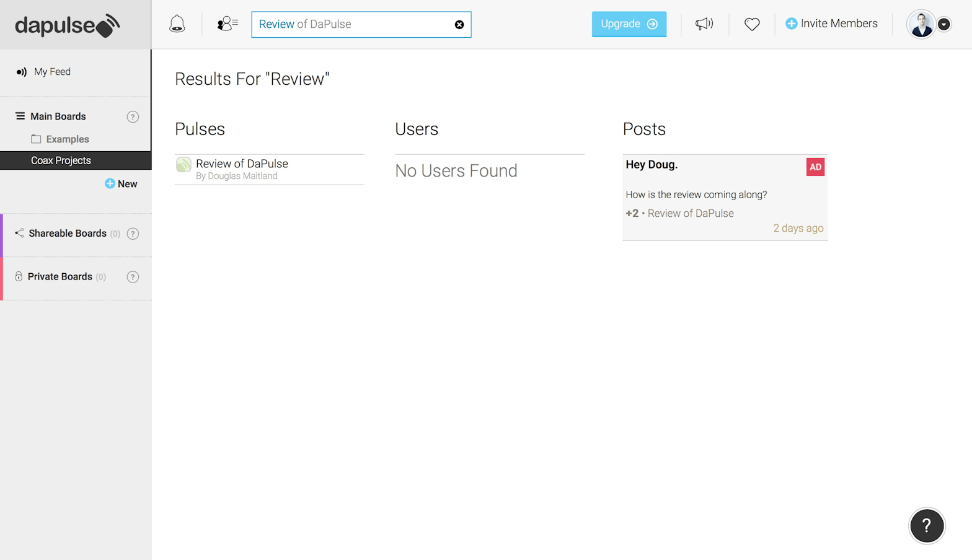Open the Review of DaPulse pulse result

tap(242, 164)
